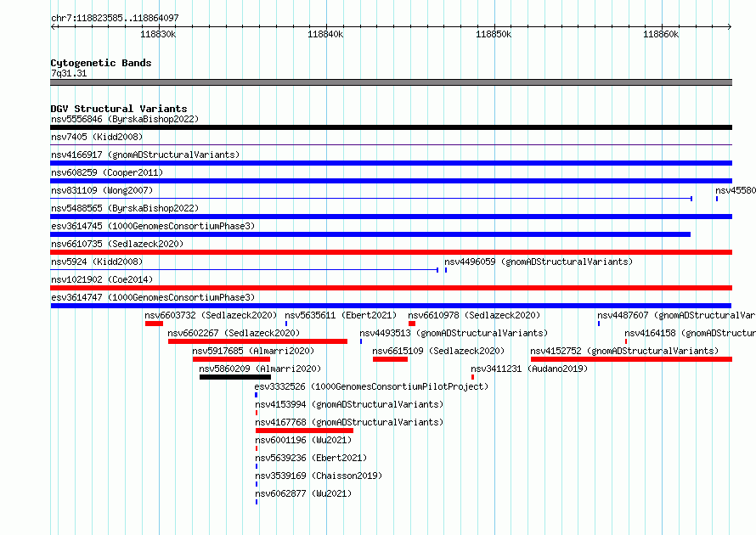Select esv3614745 1000GenomesConsortiumPhase3 label
Image resolution: width=756 pixels, height=535 pixels.
[153, 226]
